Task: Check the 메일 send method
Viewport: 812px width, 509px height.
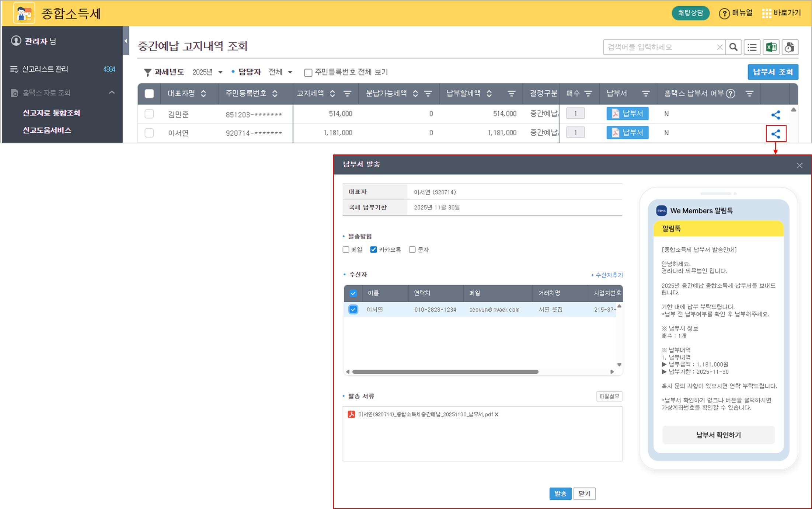Action: (x=346, y=250)
